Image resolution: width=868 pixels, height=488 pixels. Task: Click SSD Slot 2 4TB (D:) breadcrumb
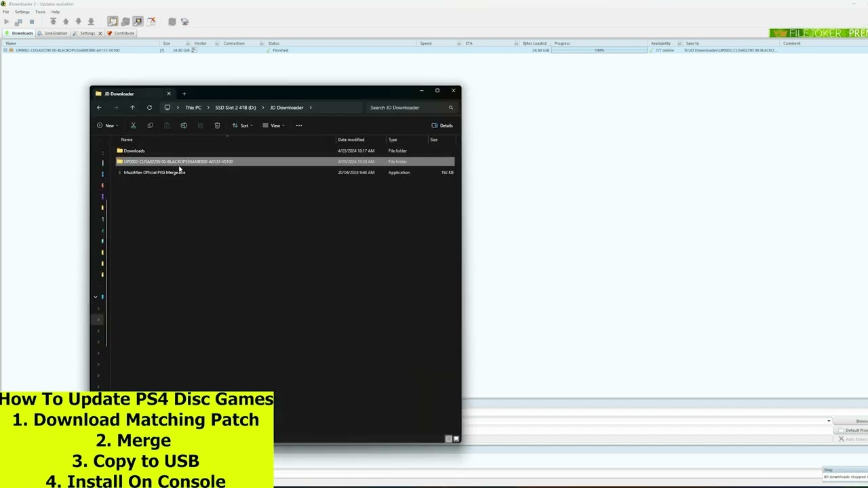coord(235,108)
